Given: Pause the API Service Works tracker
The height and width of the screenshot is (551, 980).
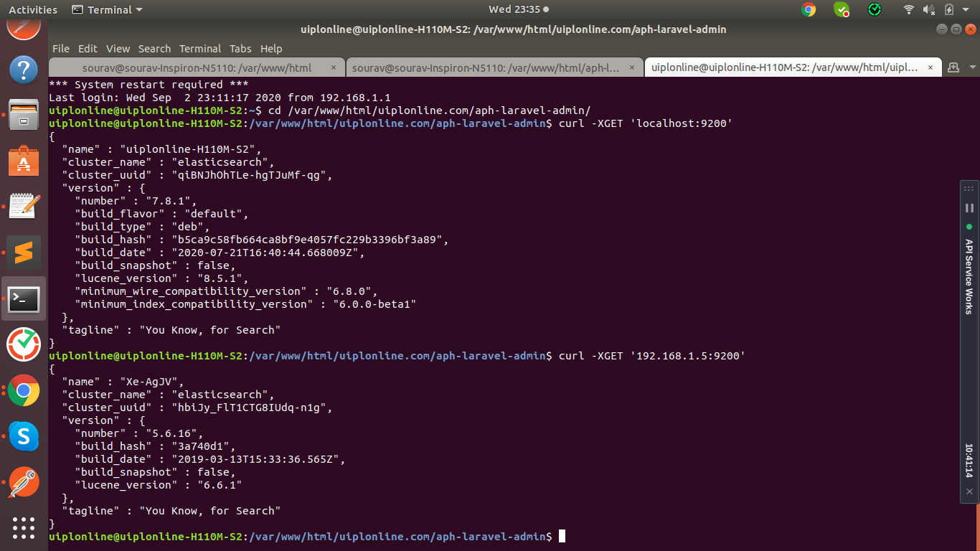Looking at the screenshot, I should [969, 208].
